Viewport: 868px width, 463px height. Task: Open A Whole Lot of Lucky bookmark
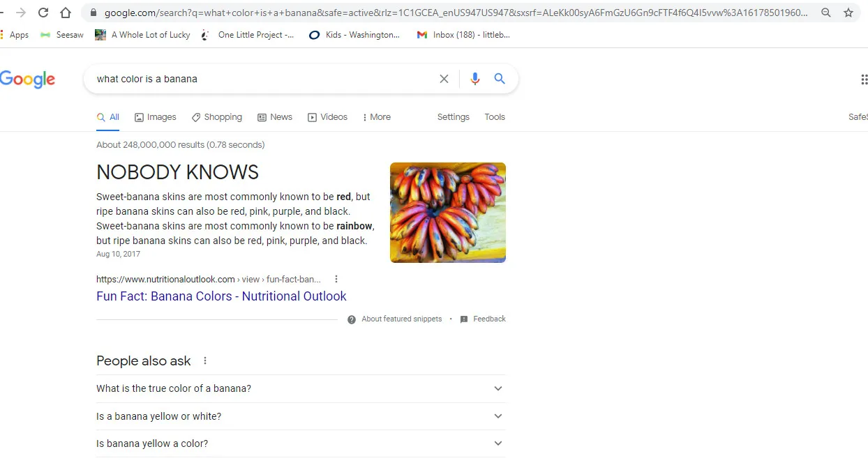(143, 35)
